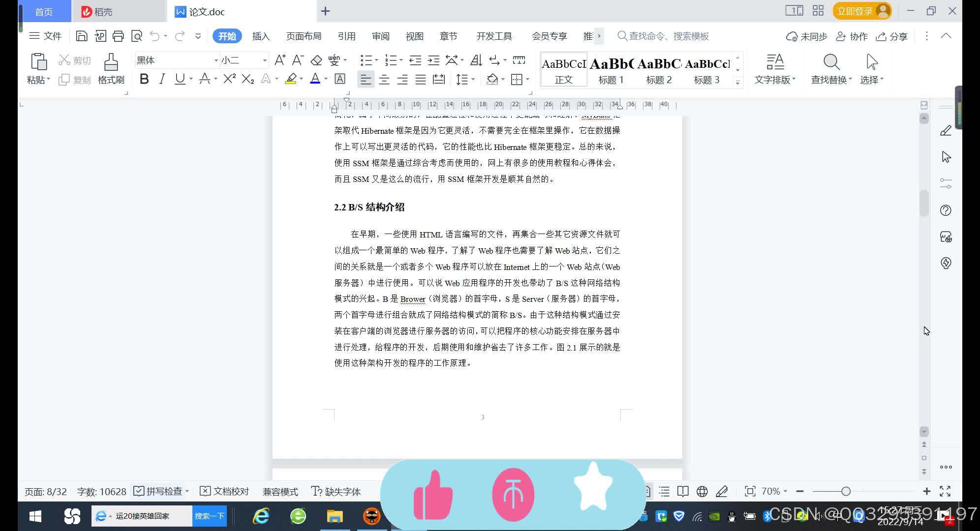Click the Save icon in quick toolbar
980x531 pixels.
(82, 36)
